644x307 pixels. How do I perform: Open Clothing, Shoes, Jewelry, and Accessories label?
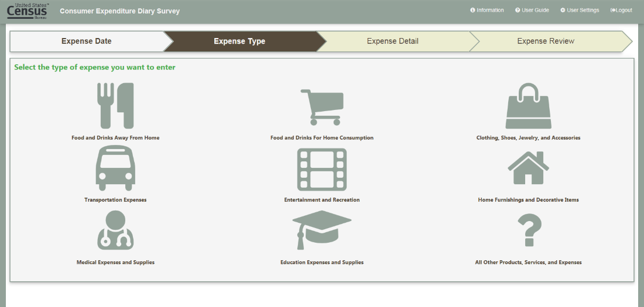click(x=528, y=138)
